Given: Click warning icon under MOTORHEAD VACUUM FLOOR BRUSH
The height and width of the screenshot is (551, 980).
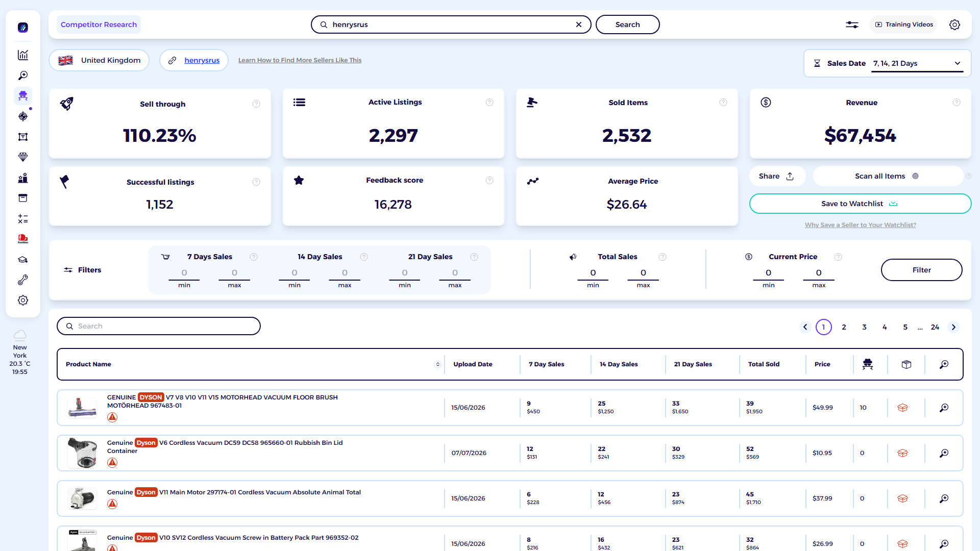Looking at the screenshot, I should (x=112, y=417).
